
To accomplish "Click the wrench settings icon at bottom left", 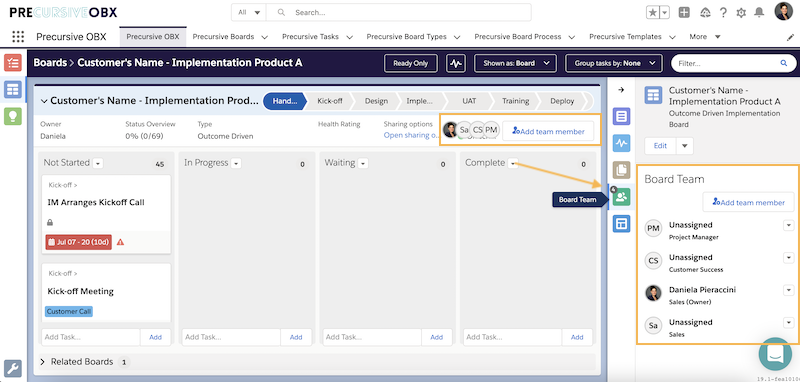I will click(x=13, y=368).
